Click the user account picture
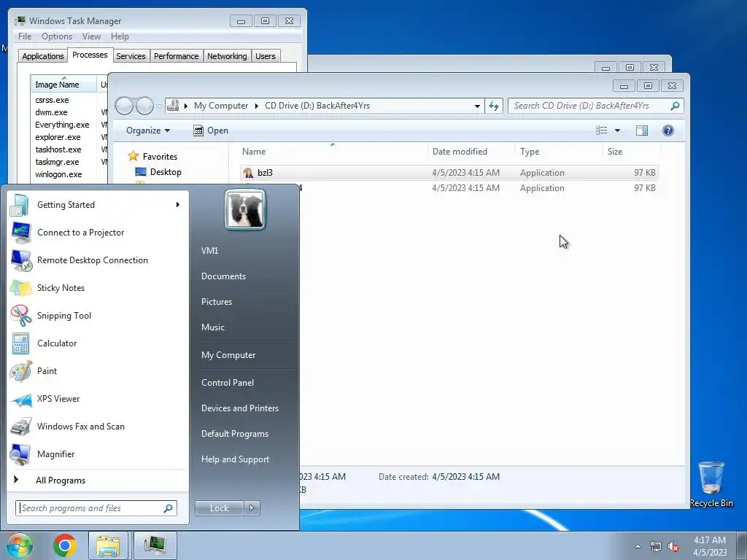Screen dimensions: 747x560 (x=245, y=209)
